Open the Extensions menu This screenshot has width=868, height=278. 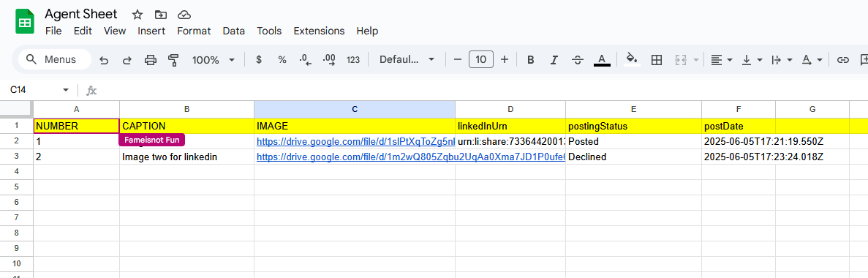pos(319,31)
